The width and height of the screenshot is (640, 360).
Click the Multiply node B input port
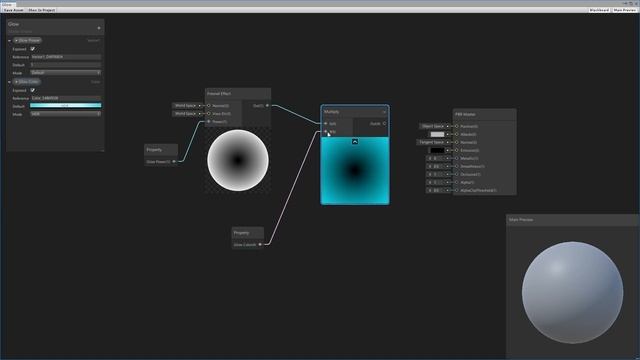[326, 131]
